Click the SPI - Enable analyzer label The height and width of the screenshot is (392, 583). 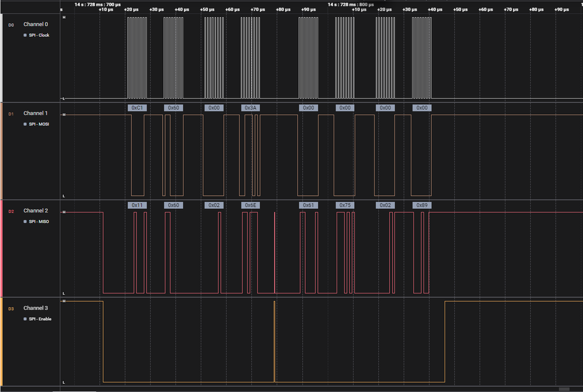pos(40,318)
